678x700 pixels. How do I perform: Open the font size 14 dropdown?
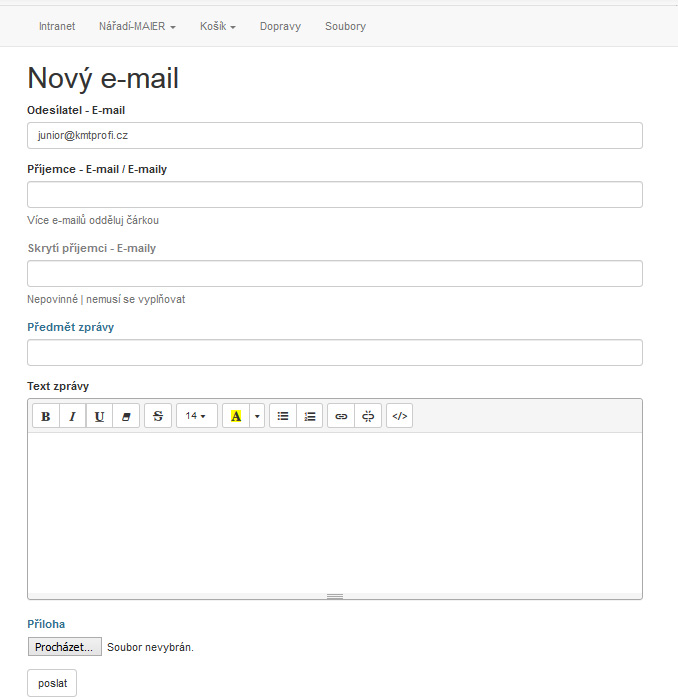pyautogui.click(x=196, y=416)
